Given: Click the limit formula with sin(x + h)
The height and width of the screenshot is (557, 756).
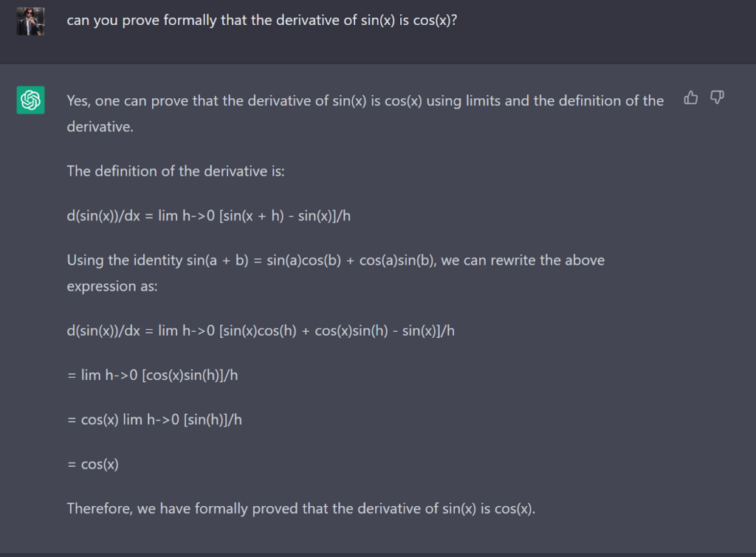Looking at the screenshot, I should tap(208, 216).
